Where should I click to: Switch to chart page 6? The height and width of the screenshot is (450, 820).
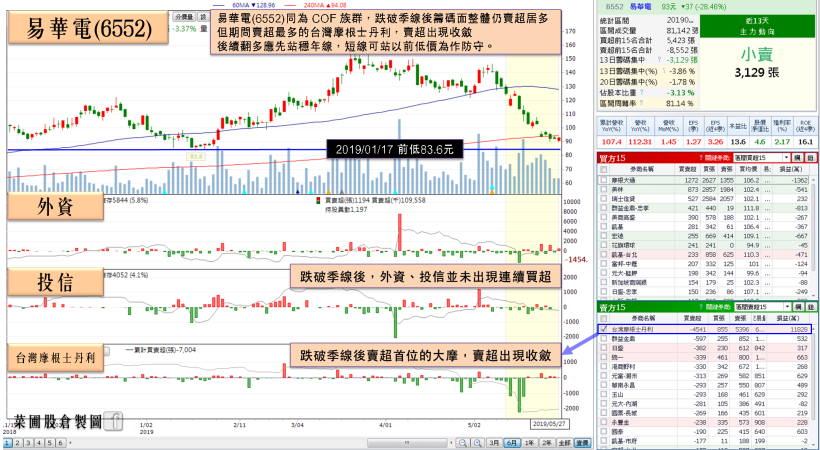coord(61,443)
